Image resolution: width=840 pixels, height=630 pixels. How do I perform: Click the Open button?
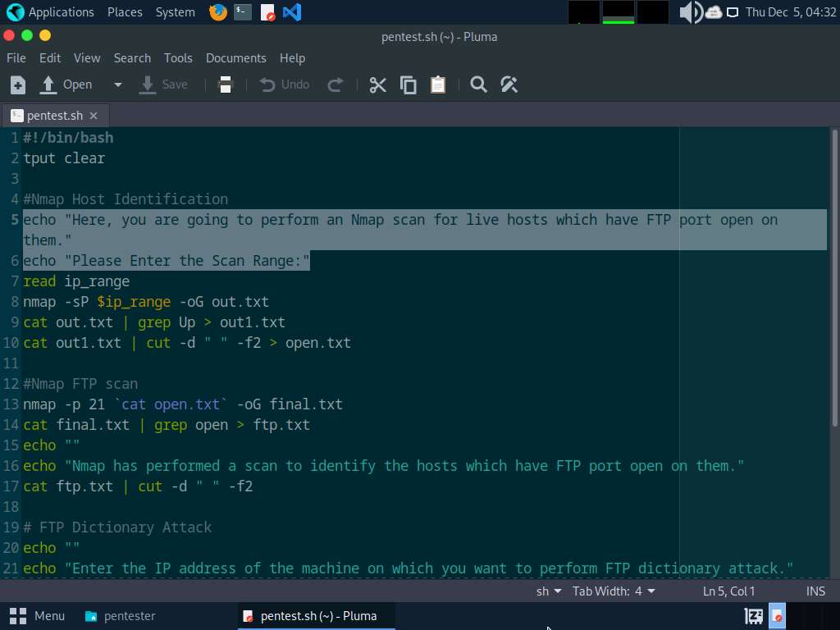click(x=66, y=84)
